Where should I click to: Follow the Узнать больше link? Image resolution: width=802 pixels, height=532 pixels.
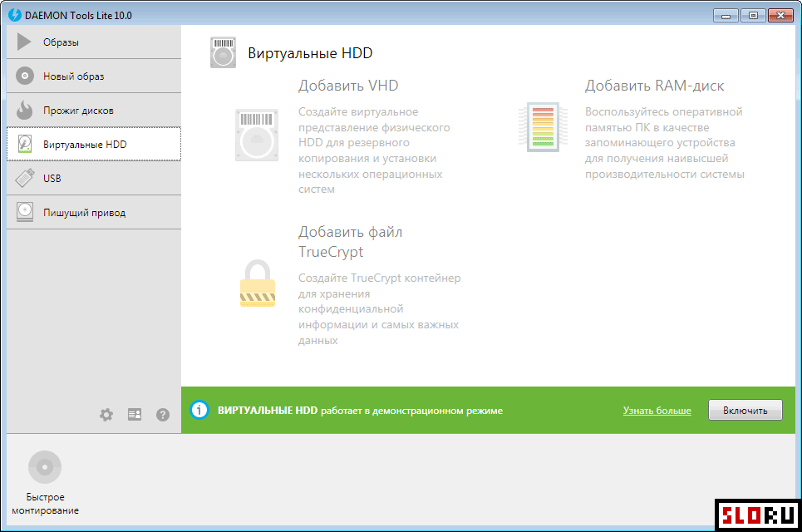657,411
